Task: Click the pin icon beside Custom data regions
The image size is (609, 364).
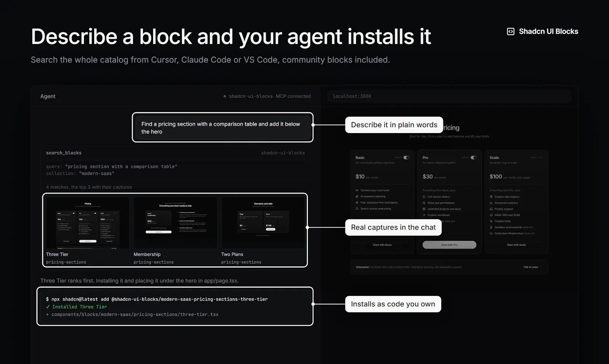Action: pyautogui.click(x=491, y=197)
